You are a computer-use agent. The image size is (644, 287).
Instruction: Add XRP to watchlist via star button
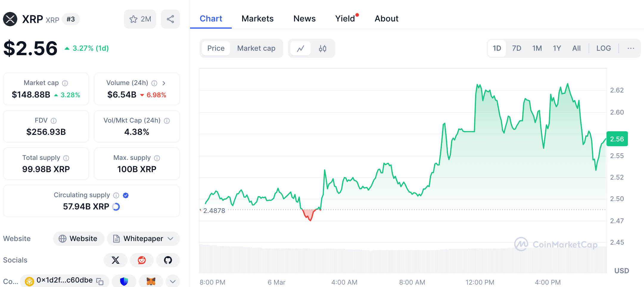[140, 19]
